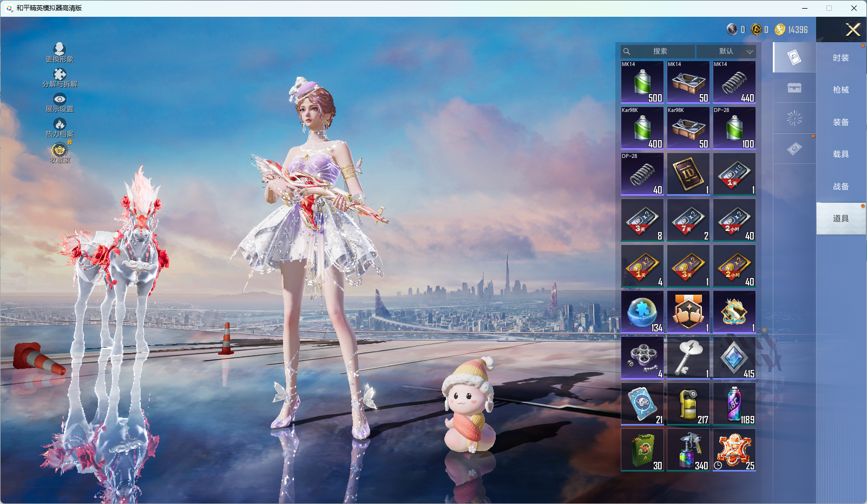Select the firework sub-category icon
This screenshot has width=867, height=504.
pos(794,118)
